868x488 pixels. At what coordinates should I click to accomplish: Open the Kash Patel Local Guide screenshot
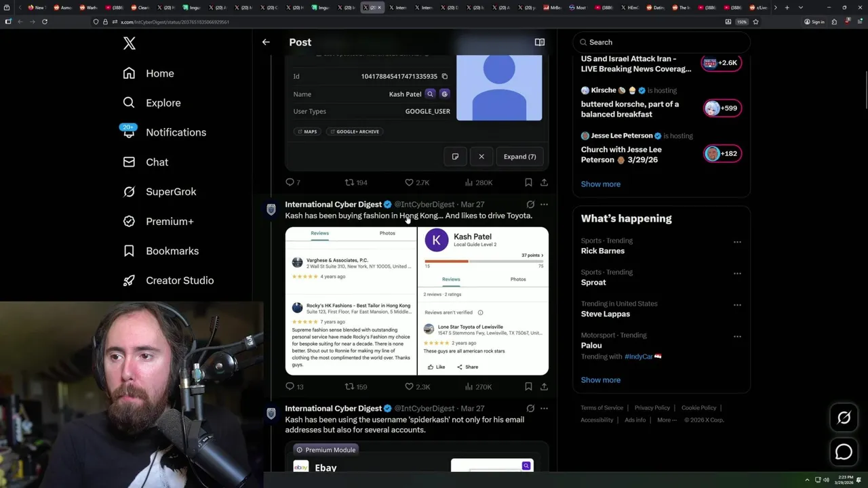(x=483, y=301)
